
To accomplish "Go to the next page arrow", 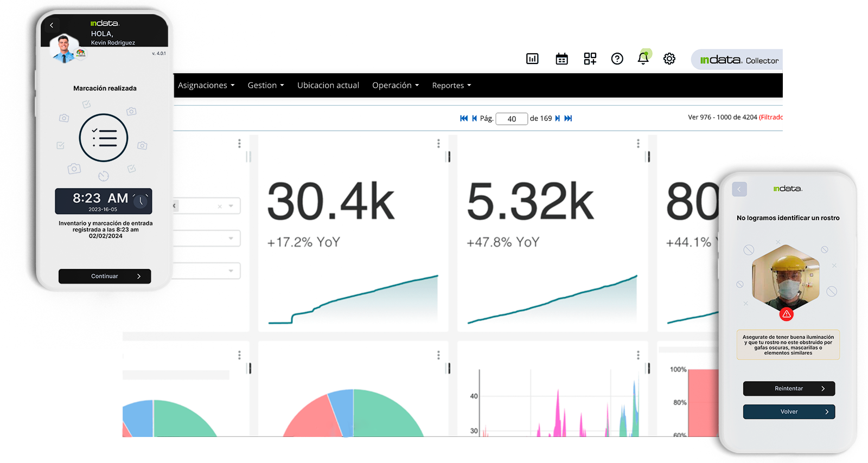I will tap(557, 118).
